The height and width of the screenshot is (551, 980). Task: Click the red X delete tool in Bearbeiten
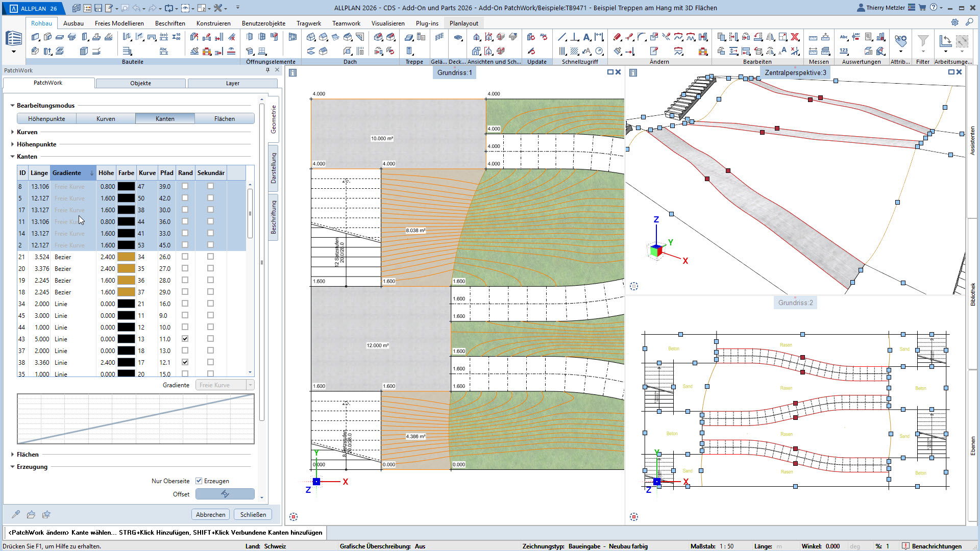pos(795,37)
